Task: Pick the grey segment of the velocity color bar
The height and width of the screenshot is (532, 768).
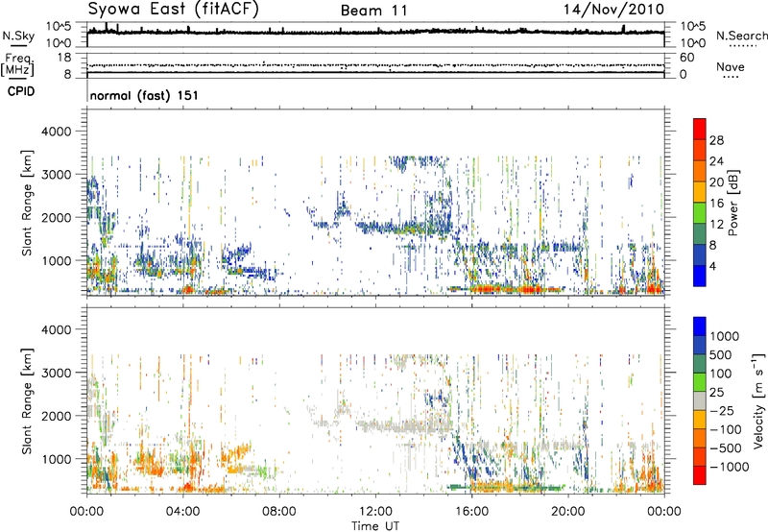Action: (700, 400)
